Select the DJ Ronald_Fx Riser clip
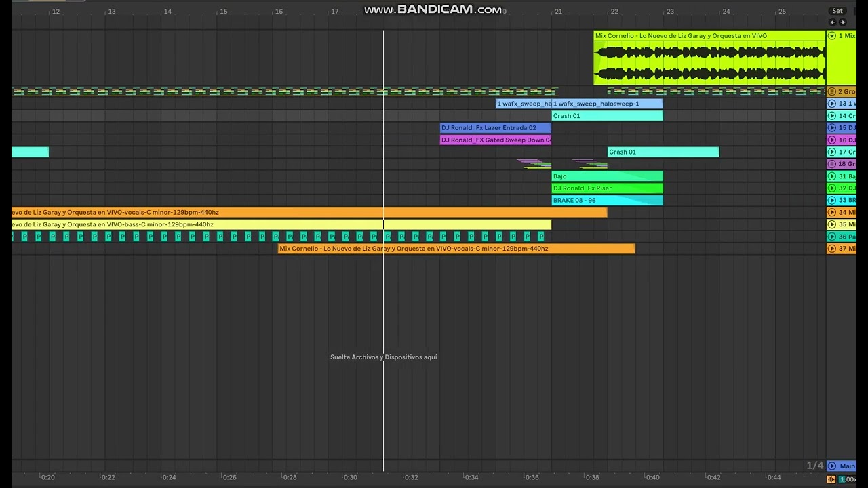This screenshot has height=488, width=868. 607,188
